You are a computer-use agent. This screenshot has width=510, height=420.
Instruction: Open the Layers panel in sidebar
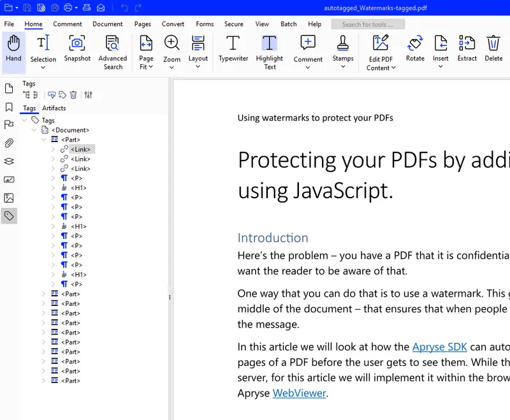point(9,161)
